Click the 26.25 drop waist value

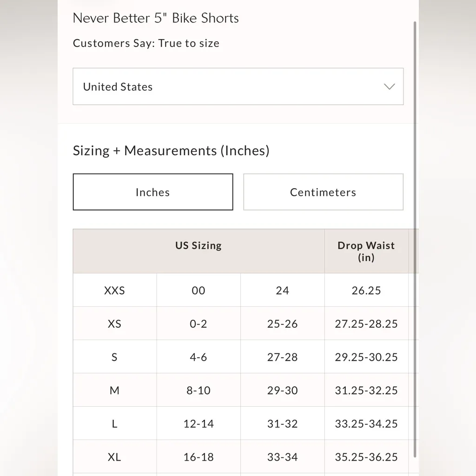(x=366, y=291)
